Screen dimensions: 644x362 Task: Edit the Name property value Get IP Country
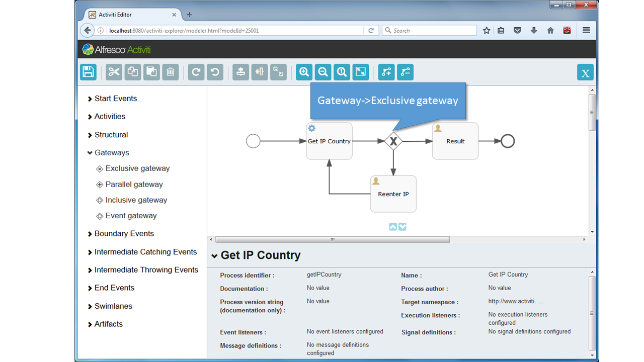tap(508, 275)
